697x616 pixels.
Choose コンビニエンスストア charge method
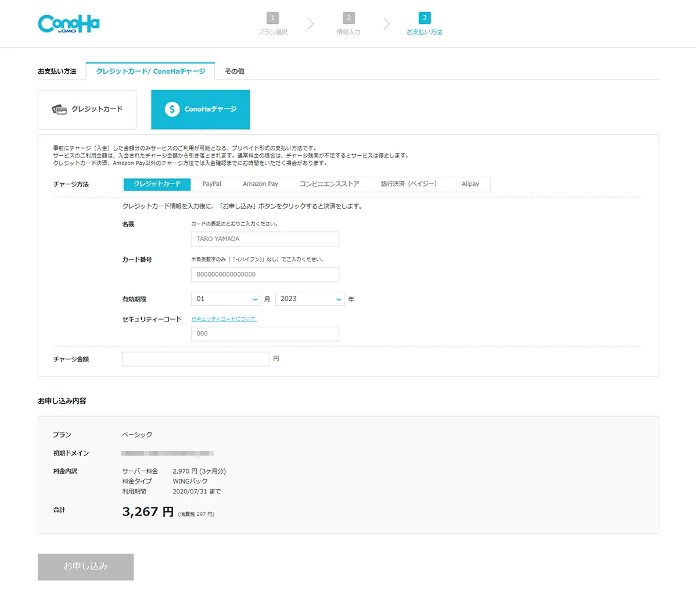[x=329, y=184]
